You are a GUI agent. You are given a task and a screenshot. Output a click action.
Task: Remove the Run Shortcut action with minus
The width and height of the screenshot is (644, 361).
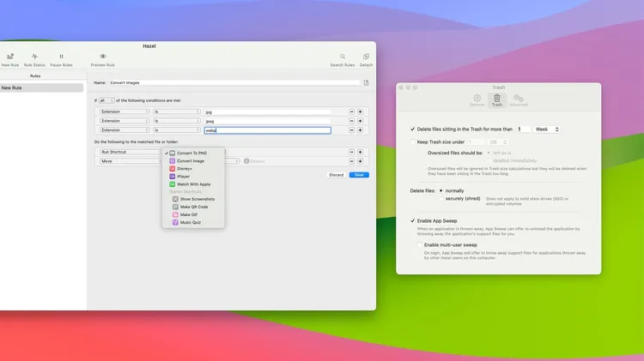tap(351, 152)
